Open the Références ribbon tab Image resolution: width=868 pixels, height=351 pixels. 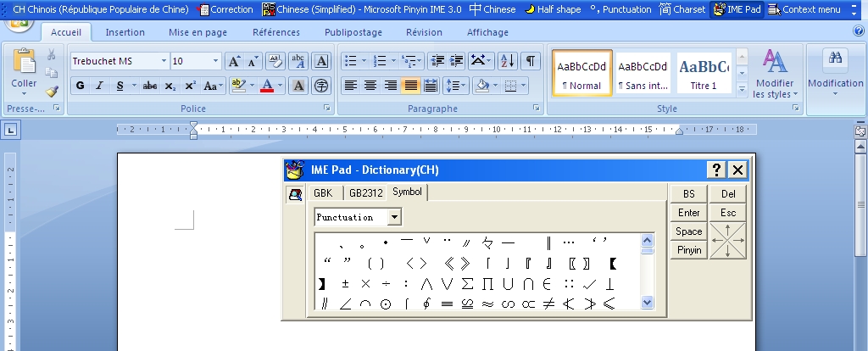(x=276, y=32)
